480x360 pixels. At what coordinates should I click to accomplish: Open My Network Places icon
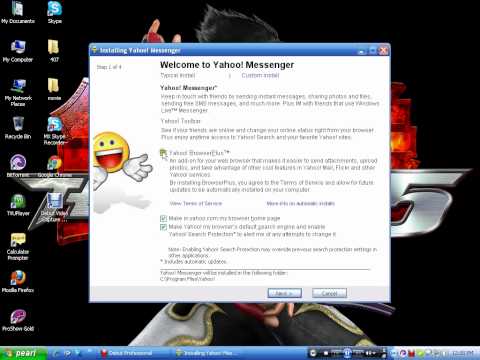tap(18, 93)
